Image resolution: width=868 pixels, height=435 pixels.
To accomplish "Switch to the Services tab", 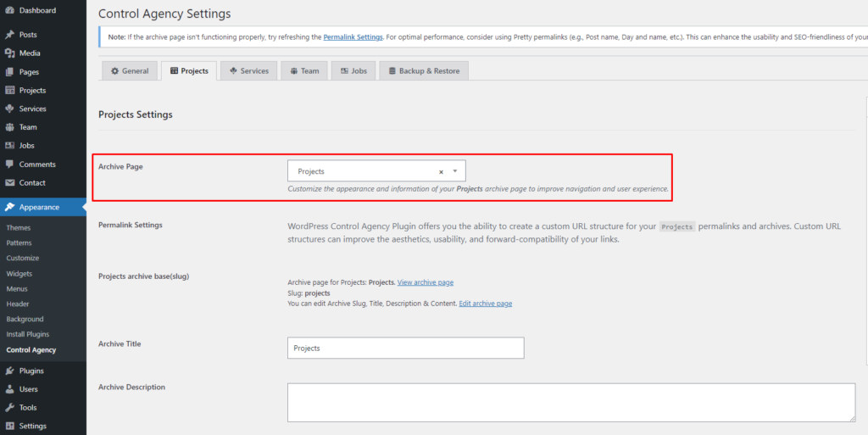I will (248, 71).
